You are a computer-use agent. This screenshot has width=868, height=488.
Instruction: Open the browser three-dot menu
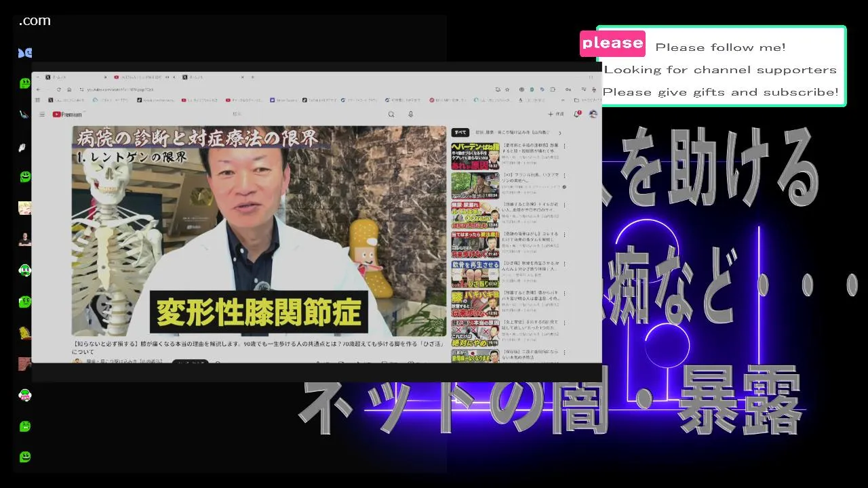(x=595, y=89)
